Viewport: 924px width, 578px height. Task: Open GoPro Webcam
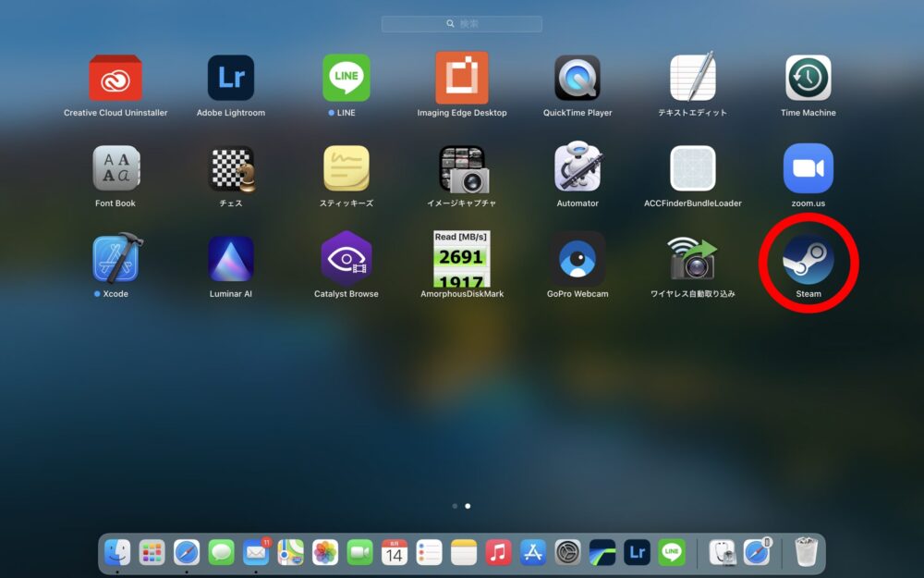click(577, 258)
